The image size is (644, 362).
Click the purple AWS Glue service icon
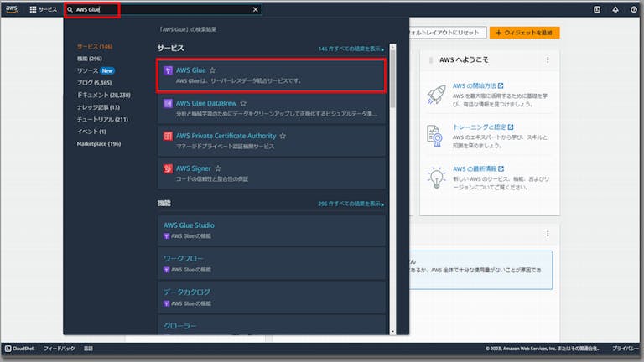click(168, 70)
